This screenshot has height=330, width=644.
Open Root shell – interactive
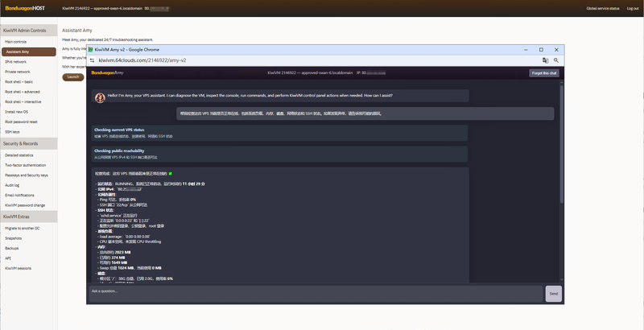pos(23,101)
